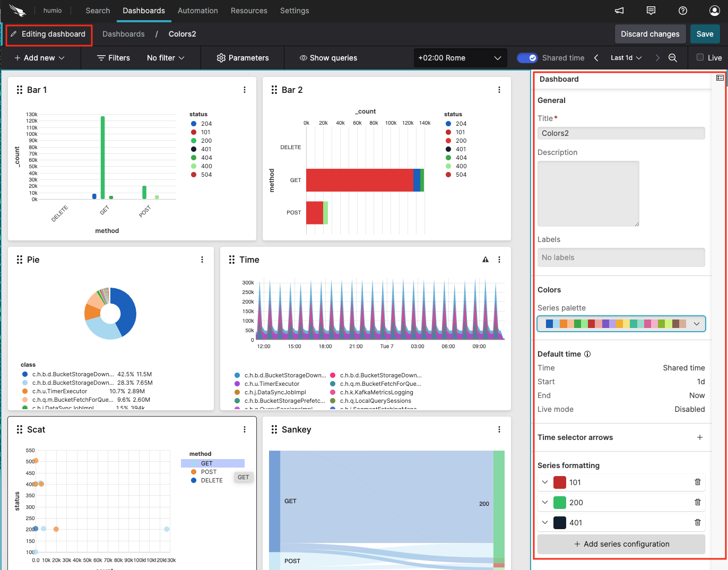Click the collapse icon atop the Dashboard panel

point(720,77)
